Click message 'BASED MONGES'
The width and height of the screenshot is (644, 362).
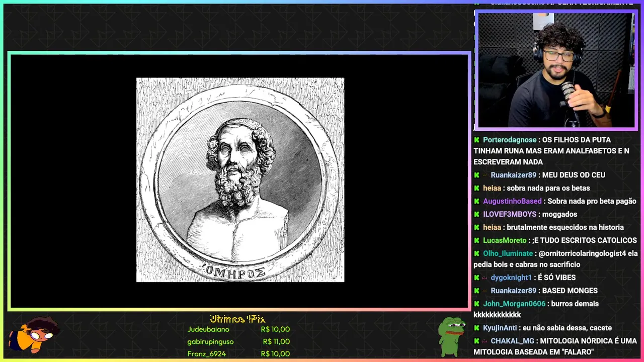pyautogui.click(x=570, y=291)
